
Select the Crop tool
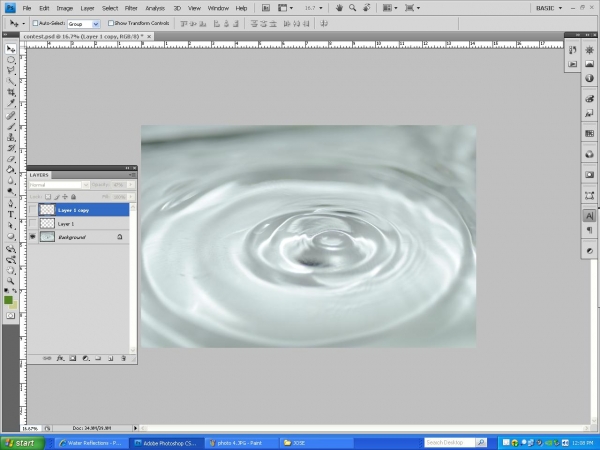tap(11, 92)
